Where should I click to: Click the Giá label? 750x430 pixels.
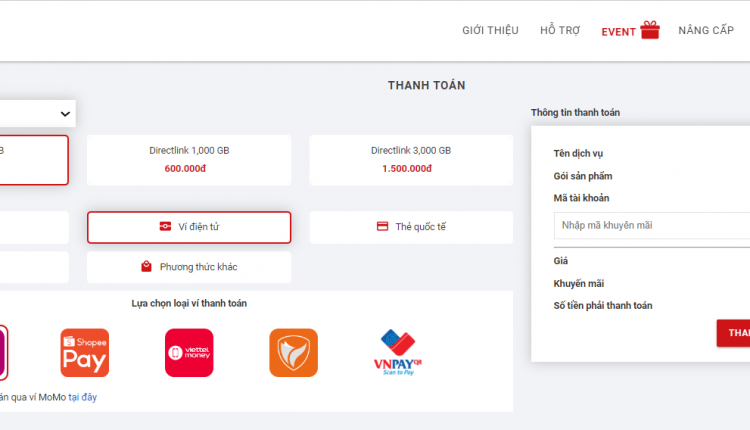pos(561,261)
